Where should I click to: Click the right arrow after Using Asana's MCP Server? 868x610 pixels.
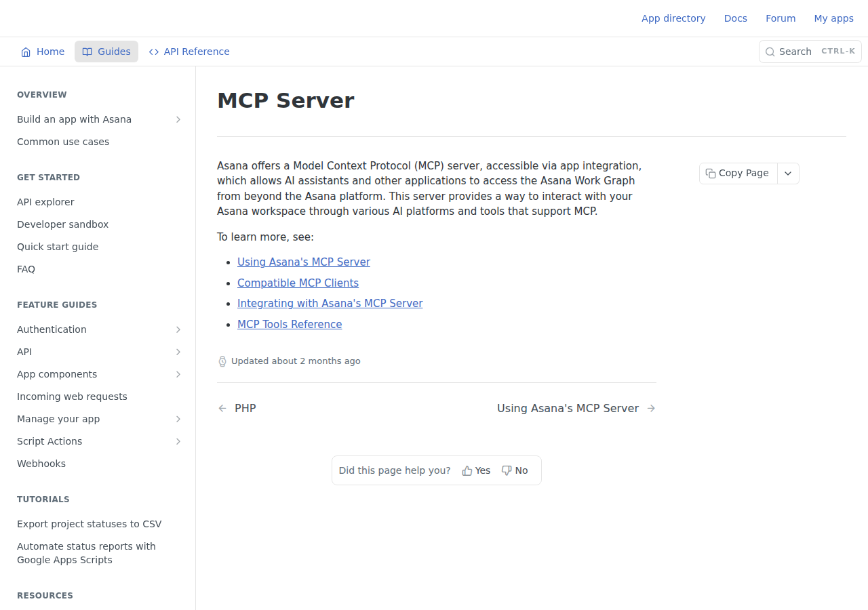pos(651,408)
